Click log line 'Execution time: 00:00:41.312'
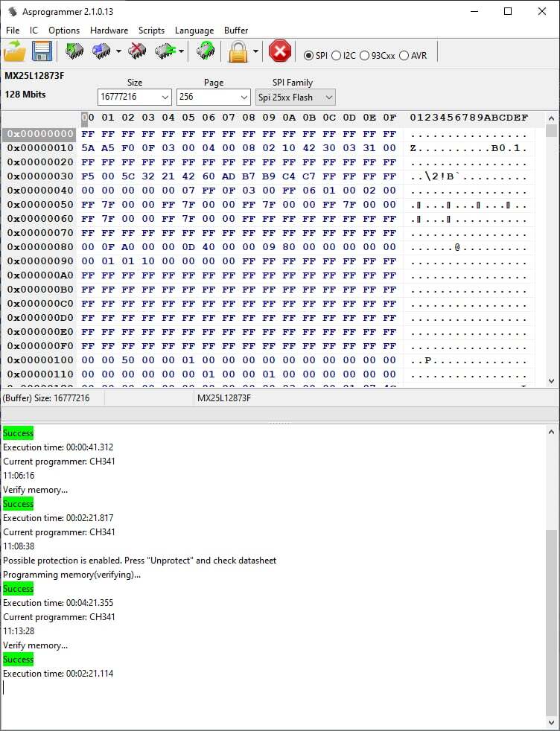Image resolution: width=560 pixels, height=731 pixels. [58, 447]
